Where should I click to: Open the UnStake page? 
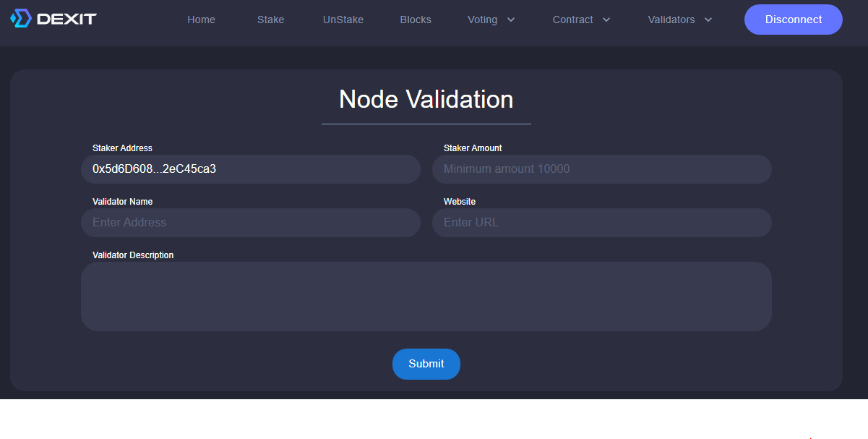click(x=343, y=20)
